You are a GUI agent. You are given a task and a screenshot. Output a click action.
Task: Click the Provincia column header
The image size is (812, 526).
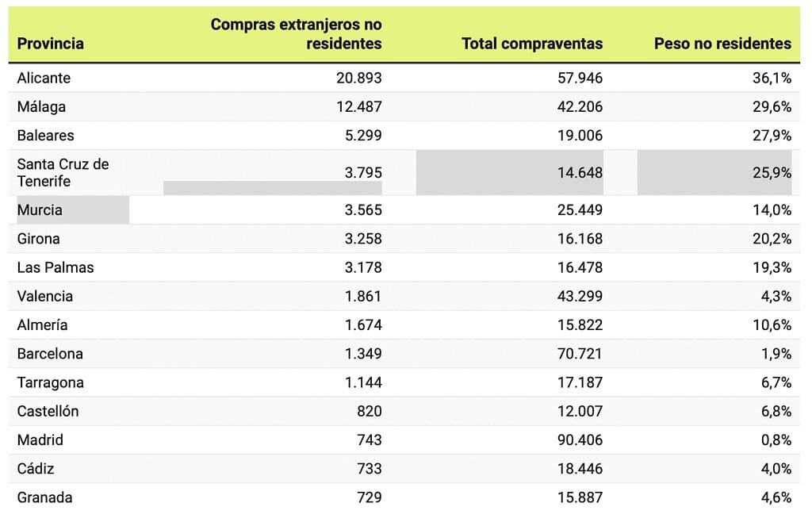[x=50, y=44]
